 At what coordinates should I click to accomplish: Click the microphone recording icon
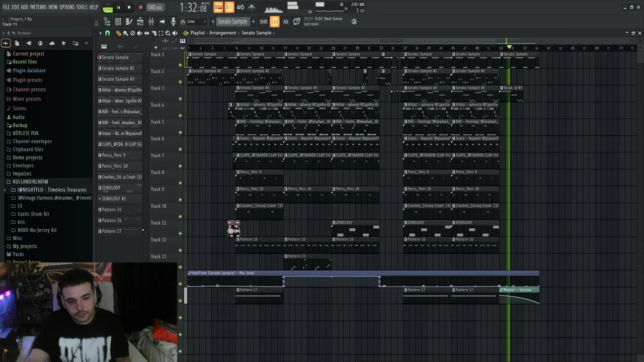click(x=173, y=22)
